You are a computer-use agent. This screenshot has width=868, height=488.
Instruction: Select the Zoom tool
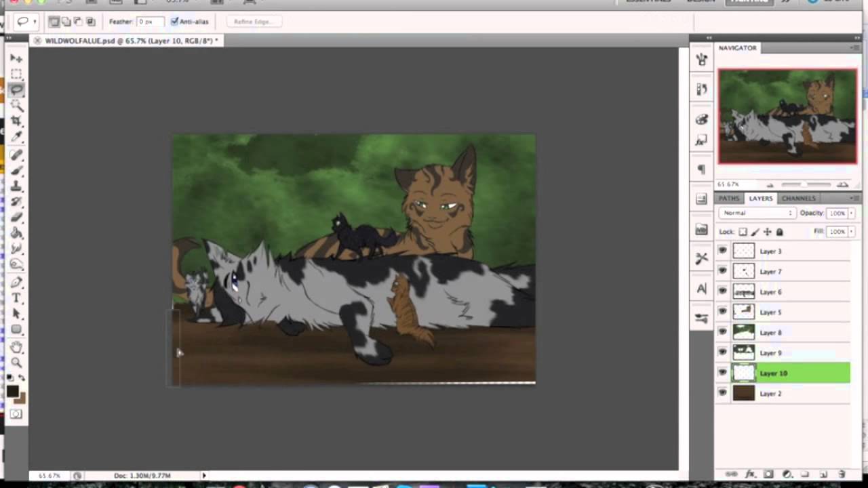click(x=16, y=363)
